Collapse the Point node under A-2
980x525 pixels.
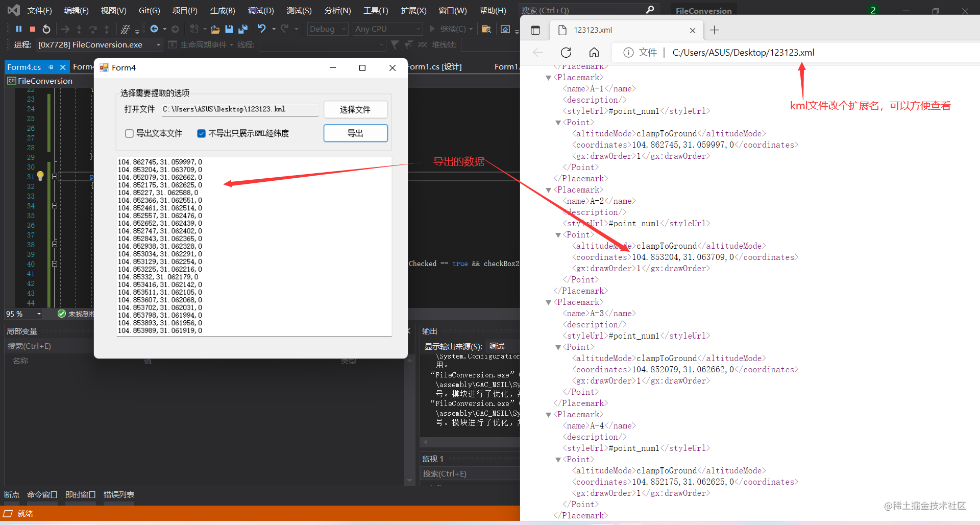tap(558, 235)
